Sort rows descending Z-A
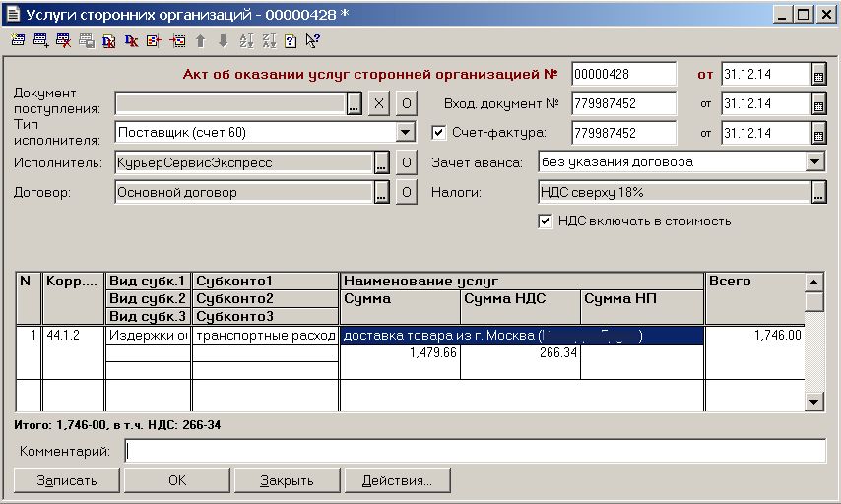This screenshot has height=504, width=841. pyautogui.click(x=269, y=40)
